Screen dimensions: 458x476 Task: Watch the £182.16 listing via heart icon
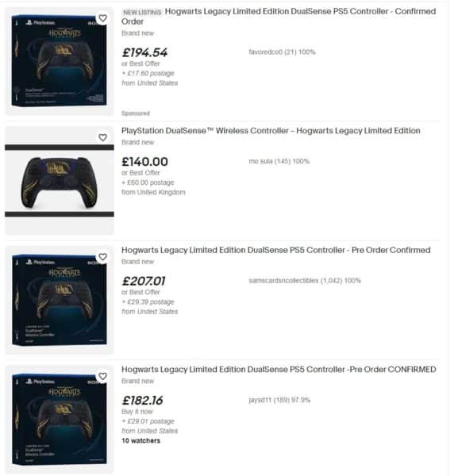pos(102,376)
